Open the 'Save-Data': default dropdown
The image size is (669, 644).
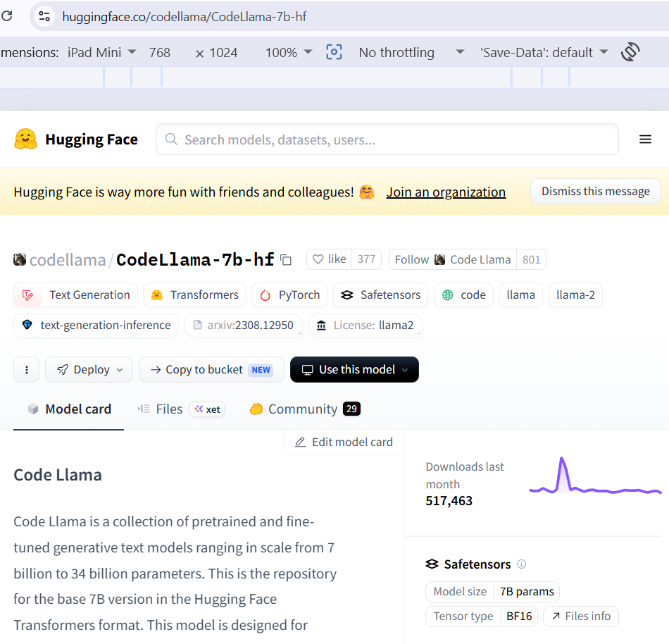click(544, 53)
